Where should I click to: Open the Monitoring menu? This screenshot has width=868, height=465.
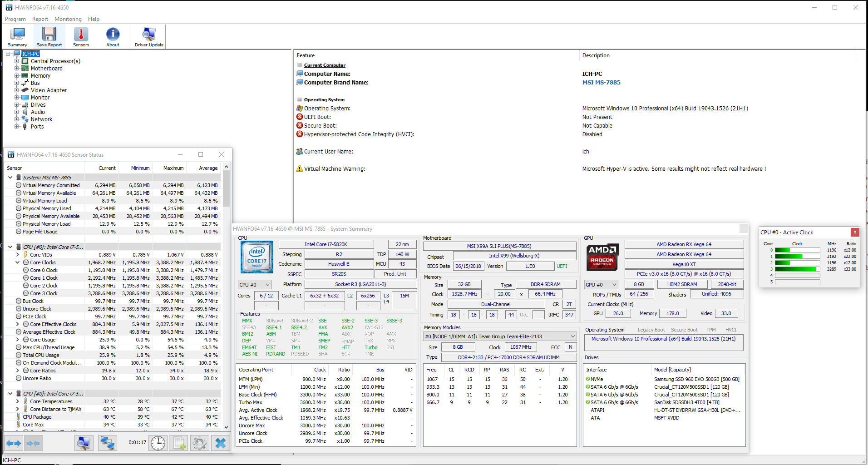(x=68, y=19)
